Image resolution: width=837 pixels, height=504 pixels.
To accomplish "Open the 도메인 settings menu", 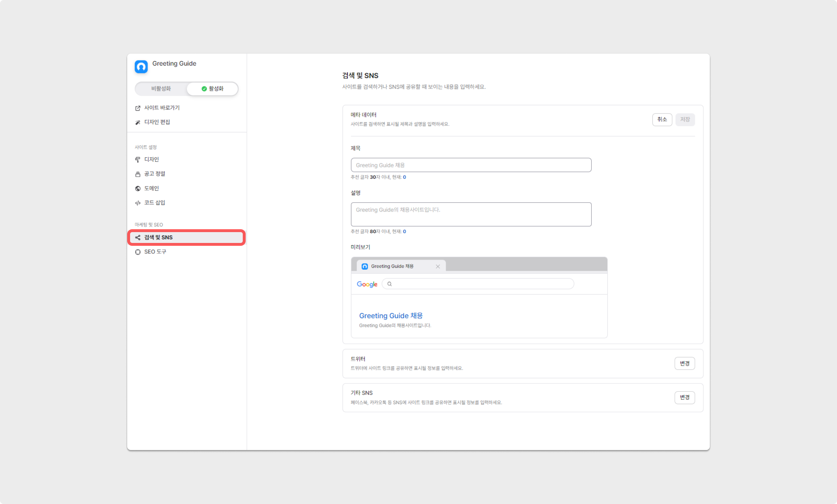I will [x=151, y=188].
